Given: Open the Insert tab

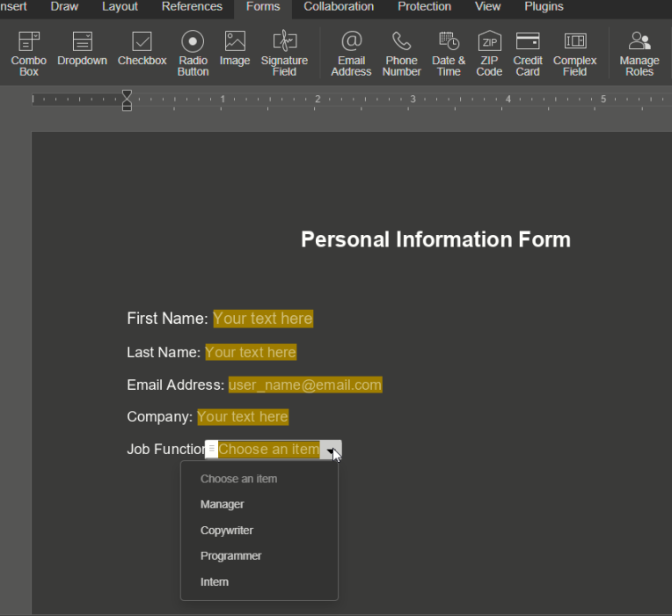Looking at the screenshot, I should coord(13,6).
